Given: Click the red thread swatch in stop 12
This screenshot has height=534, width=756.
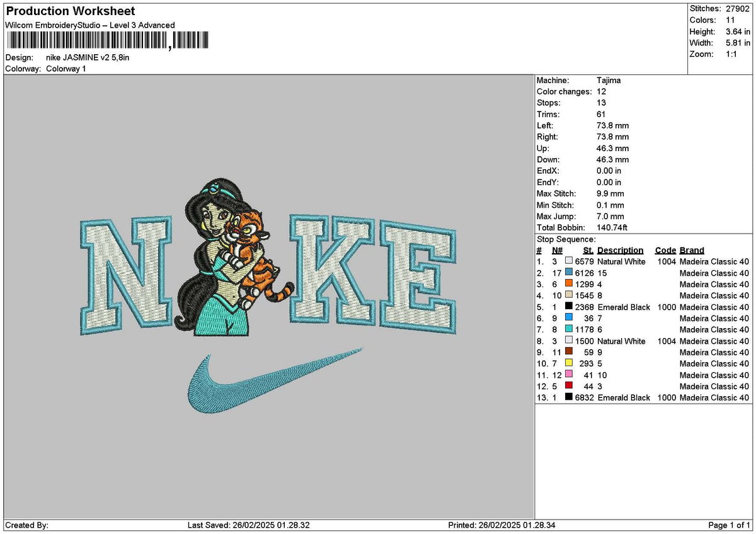Looking at the screenshot, I should click(x=568, y=387).
